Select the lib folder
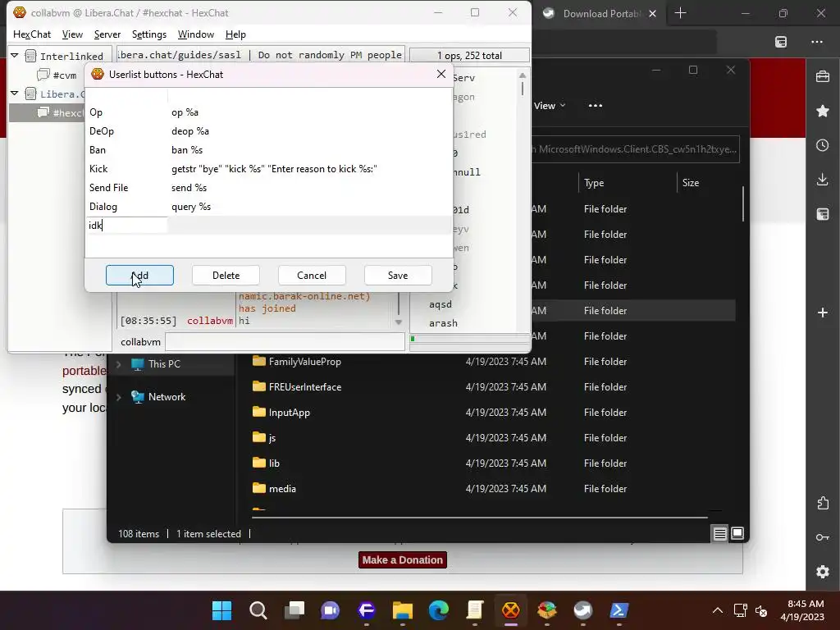 [x=274, y=463]
